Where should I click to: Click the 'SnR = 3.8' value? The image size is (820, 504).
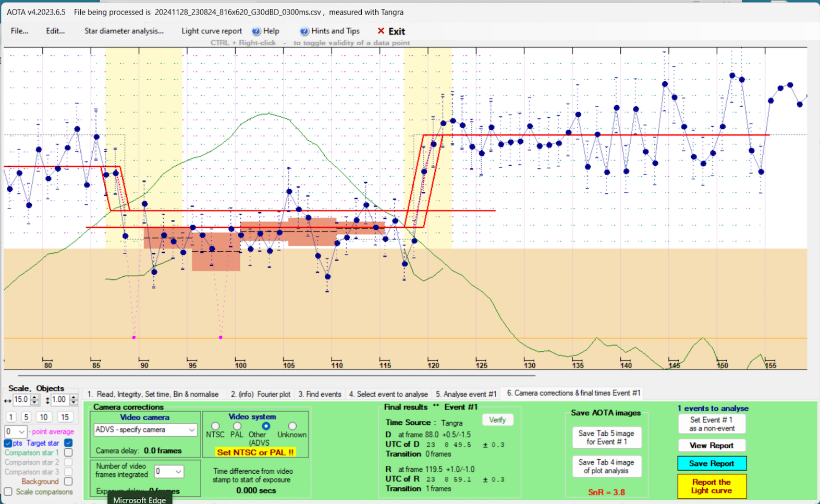606,492
